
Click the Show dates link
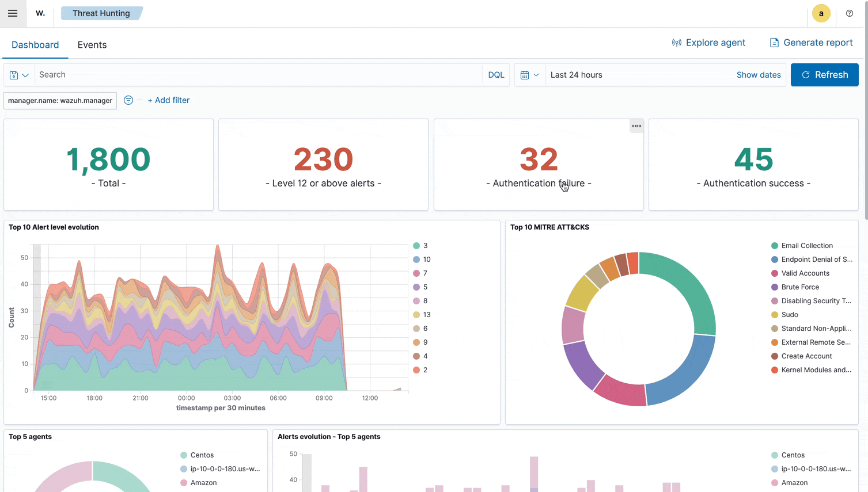[x=759, y=75]
